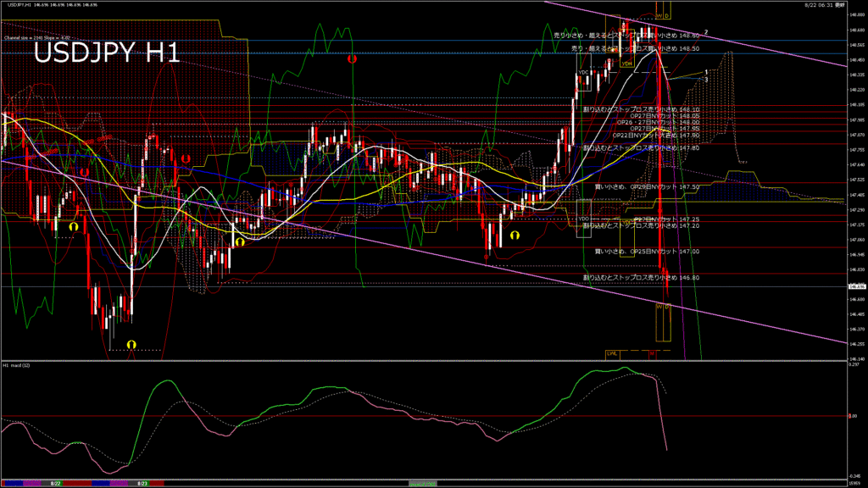Click the MACD 0.00 zero level value

[853, 416]
